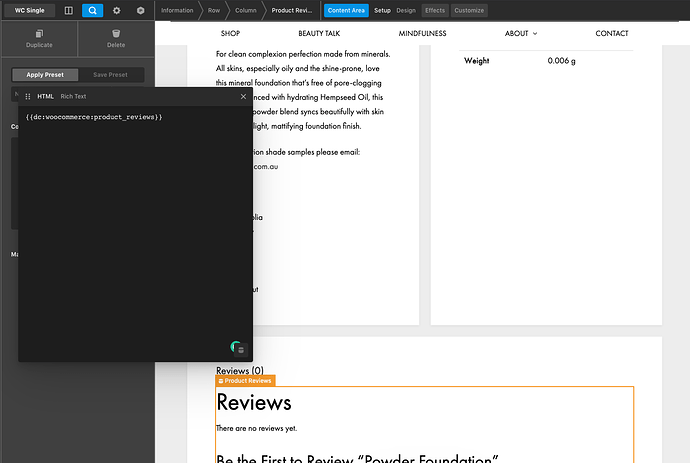Expand the ABOUT menu in site navigation

(520, 33)
